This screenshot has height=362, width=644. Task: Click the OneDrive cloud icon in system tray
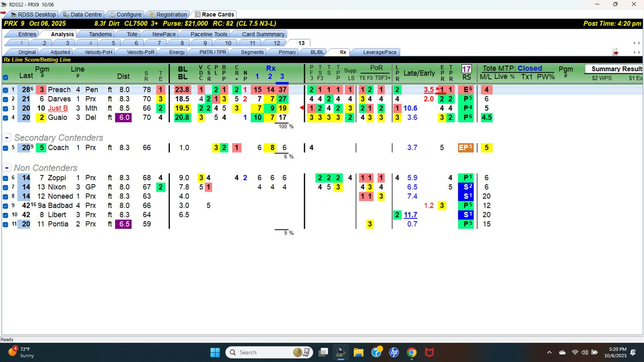pos(562,353)
